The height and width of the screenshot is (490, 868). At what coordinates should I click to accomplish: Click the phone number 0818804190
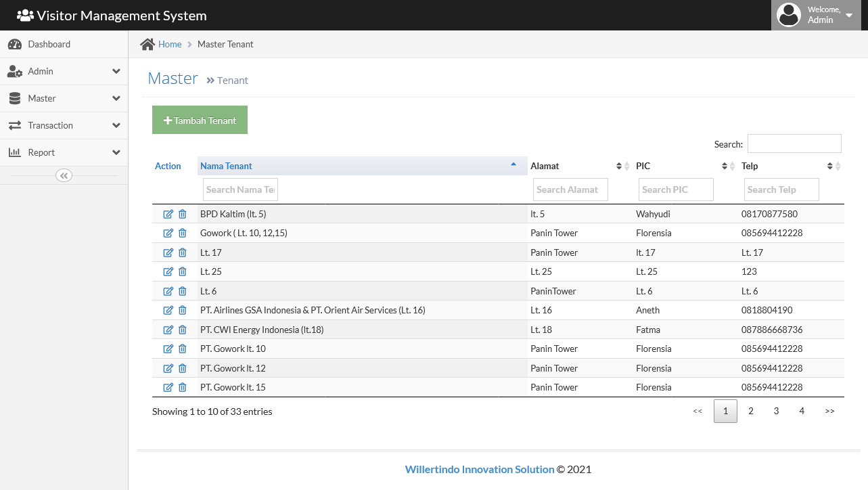[767, 310]
